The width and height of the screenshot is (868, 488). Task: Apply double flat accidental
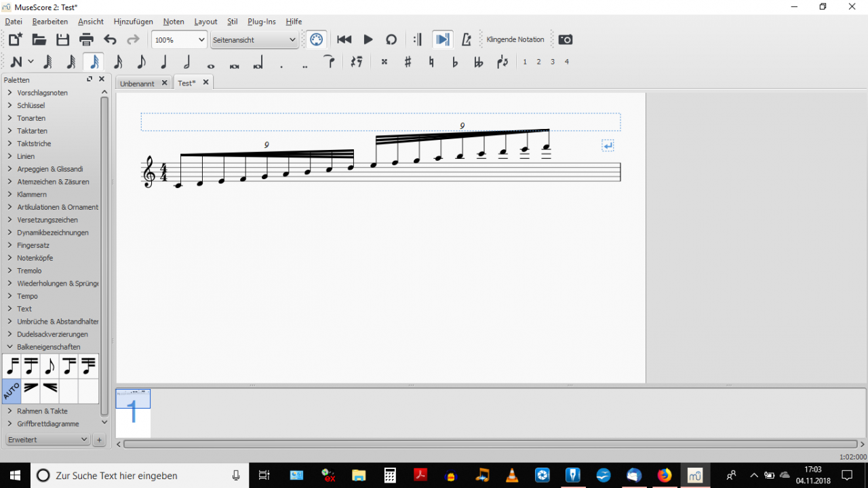pyautogui.click(x=478, y=62)
